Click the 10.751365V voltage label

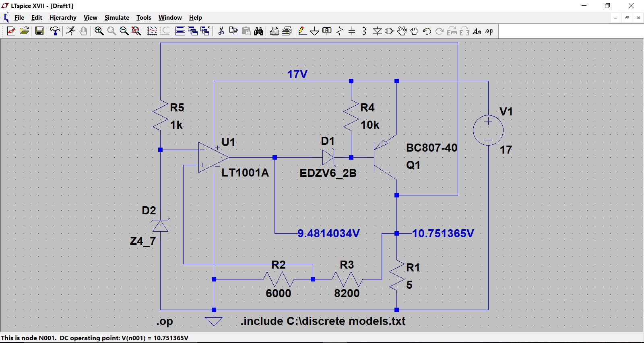click(443, 234)
